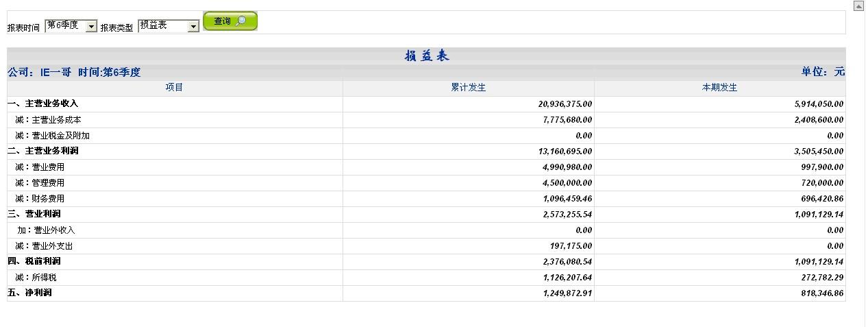Click the value 1,249,872.91
This screenshot has height=327, width=868.
567,293
